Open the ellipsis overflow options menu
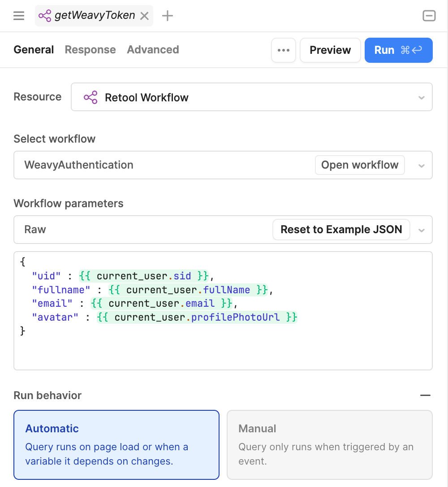 tap(283, 50)
